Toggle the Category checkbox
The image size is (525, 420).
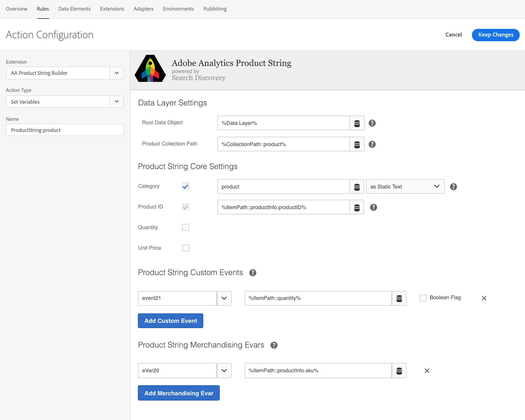[186, 186]
